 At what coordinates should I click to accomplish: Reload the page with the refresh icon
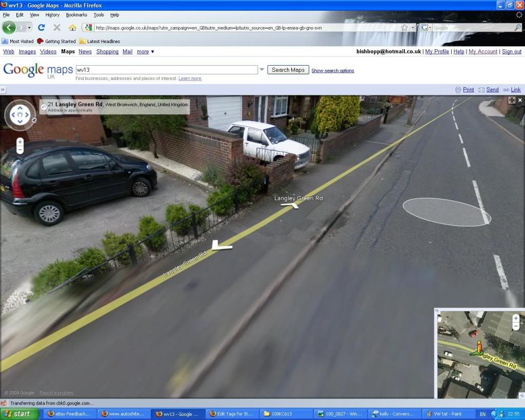coord(42,28)
